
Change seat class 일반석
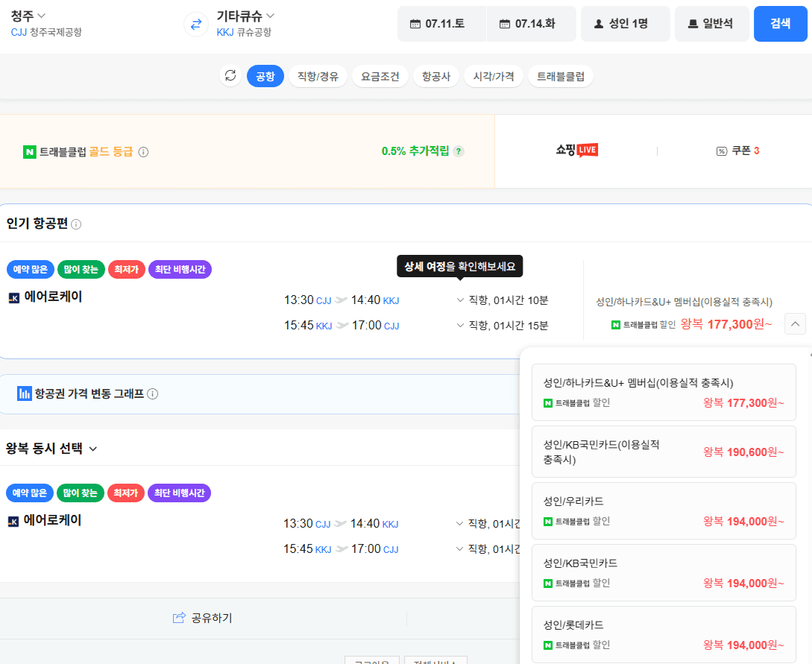pyautogui.click(x=711, y=24)
